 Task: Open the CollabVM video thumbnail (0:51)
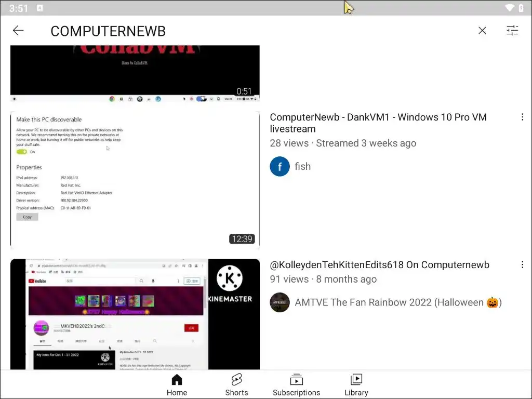pyautogui.click(x=135, y=74)
